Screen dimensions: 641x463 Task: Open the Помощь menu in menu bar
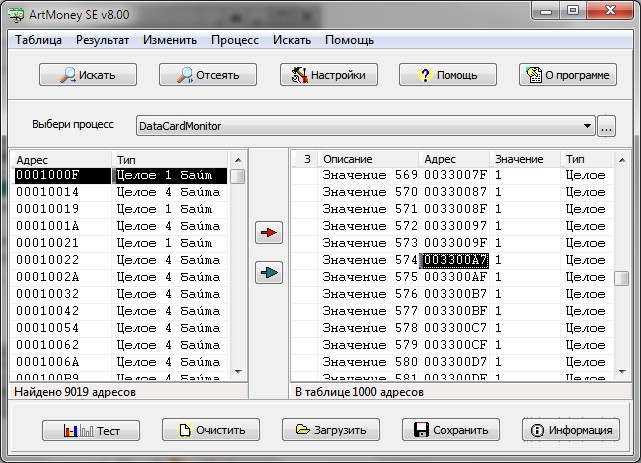tap(350, 40)
